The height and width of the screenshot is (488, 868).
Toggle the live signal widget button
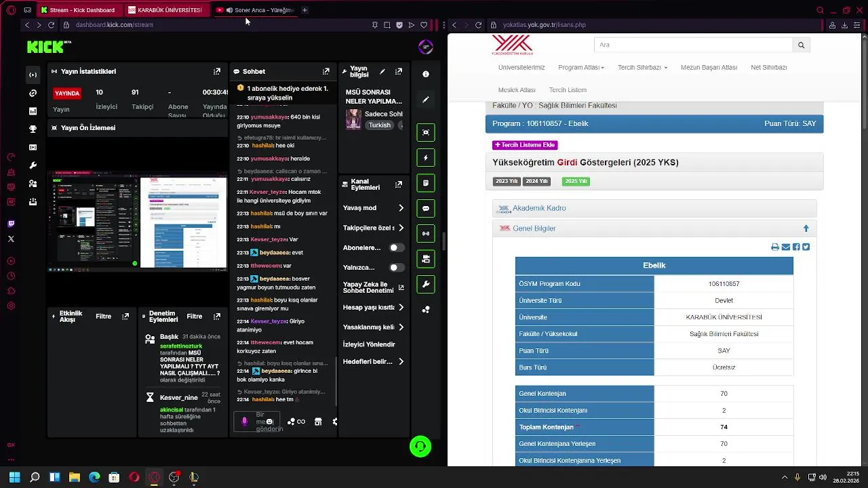pos(426,234)
